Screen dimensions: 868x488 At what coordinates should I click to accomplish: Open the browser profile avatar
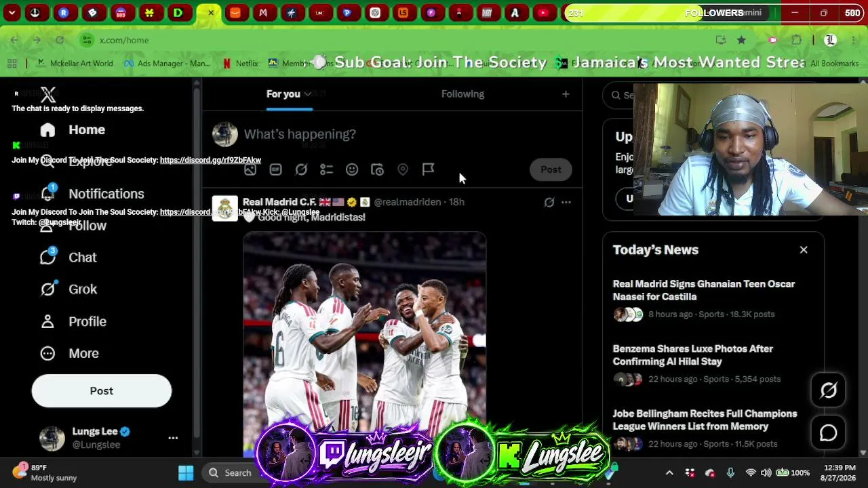pos(830,40)
